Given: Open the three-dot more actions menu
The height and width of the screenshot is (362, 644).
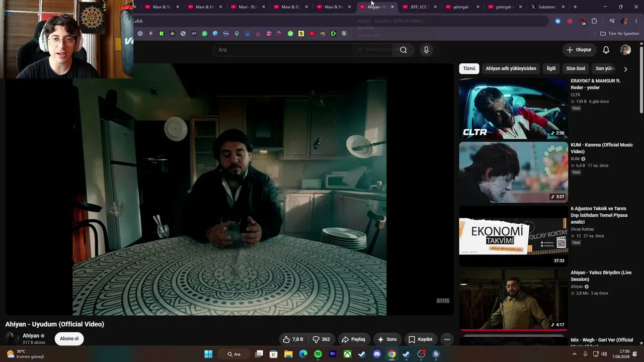Looking at the screenshot, I should pyautogui.click(x=447, y=339).
